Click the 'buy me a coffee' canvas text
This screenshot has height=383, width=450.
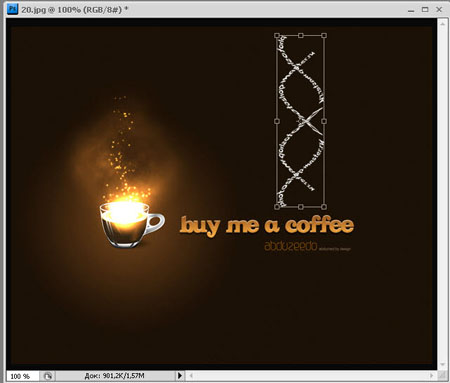[267, 226]
